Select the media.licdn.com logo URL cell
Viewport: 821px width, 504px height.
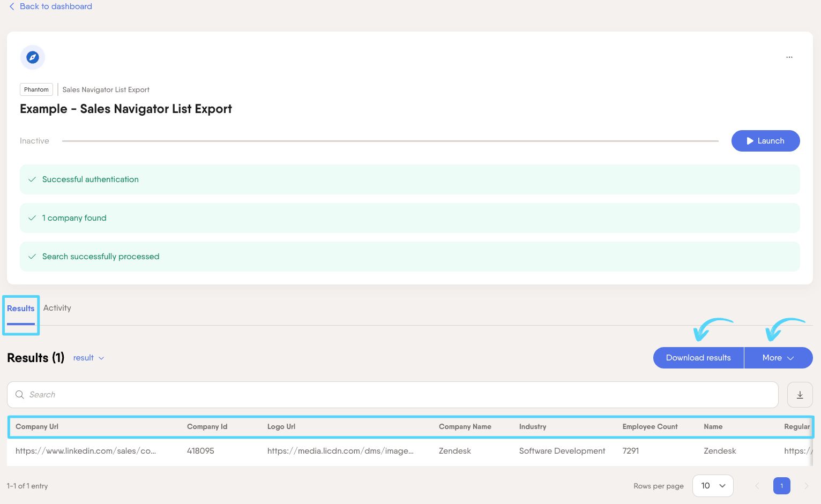click(340, 451)
